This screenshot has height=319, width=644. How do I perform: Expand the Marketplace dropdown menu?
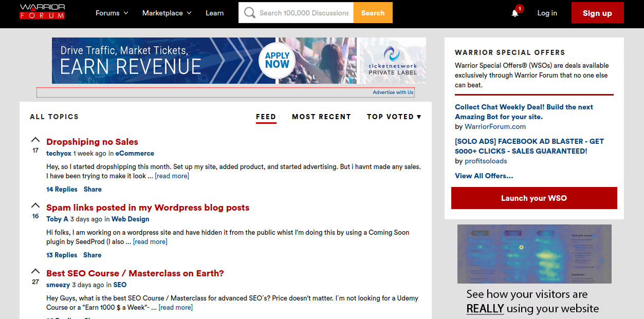pyautogui.click(x=167, y=13)
